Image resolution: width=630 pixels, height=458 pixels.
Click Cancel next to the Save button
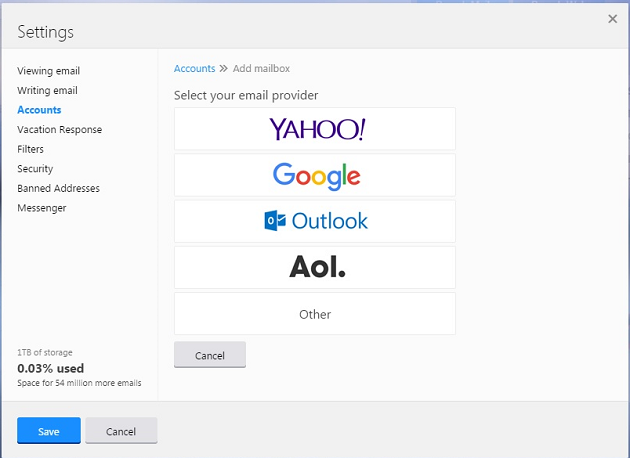point(121,431)
